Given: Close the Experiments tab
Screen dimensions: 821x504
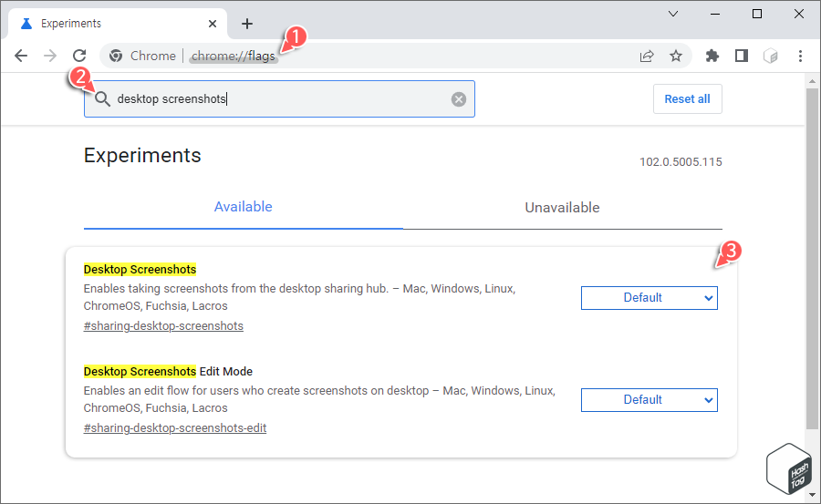Looking at the screenshot, I should 212,24.
